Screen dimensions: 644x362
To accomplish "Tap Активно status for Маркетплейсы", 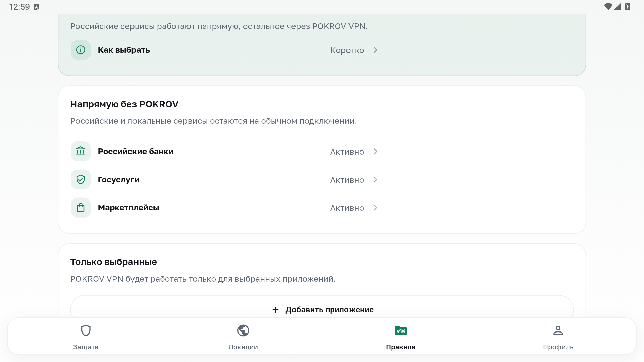I will [x=347, y=208].
